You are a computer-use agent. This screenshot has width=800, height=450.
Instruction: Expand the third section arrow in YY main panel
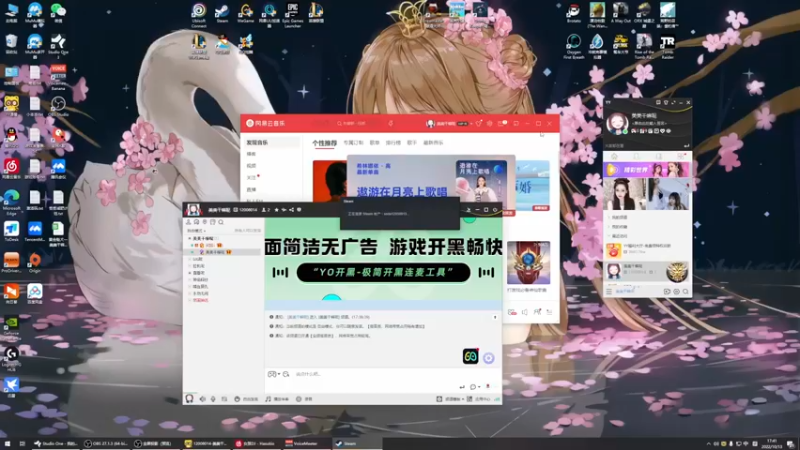(609, 236)
